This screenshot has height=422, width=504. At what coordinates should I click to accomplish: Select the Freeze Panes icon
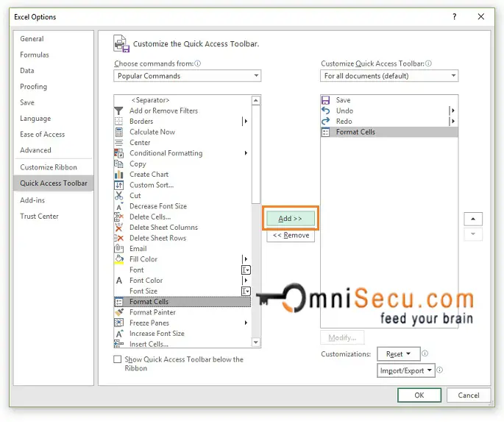118,323
